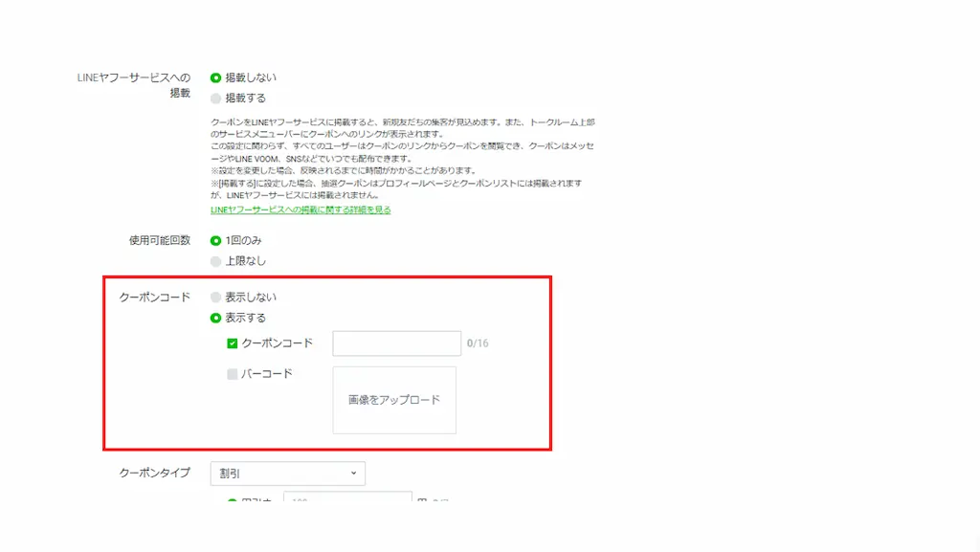Viewport: 980px width, 552px height.
Task: Toggle off the green クーポンコード checkmark
Action: coord(232,342)
